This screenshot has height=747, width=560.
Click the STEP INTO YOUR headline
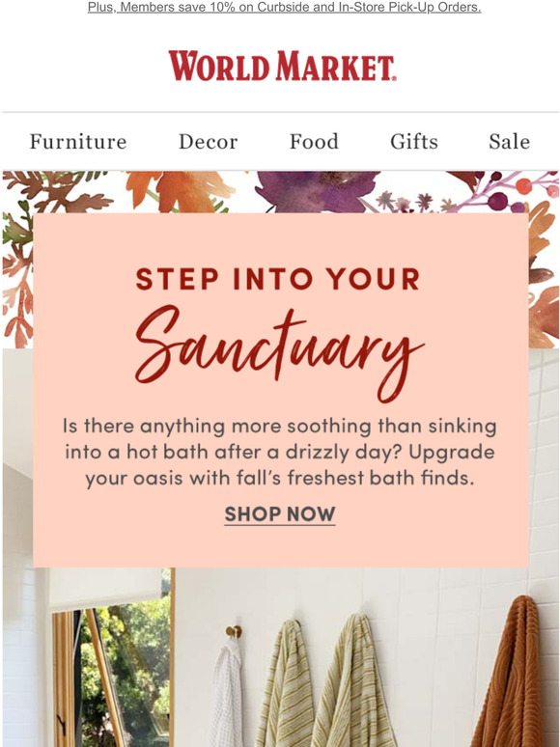(x=278, y=279)
